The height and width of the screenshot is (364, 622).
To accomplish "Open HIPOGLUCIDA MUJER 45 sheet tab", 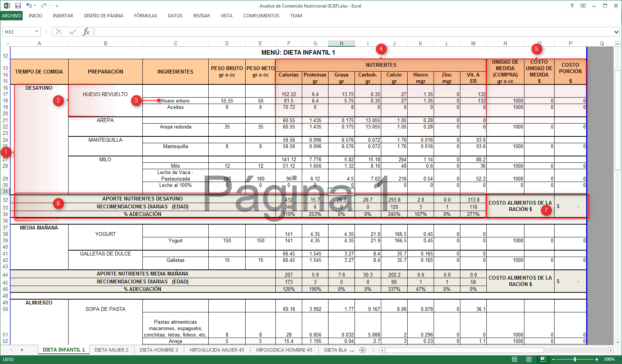I will point(217,350).
